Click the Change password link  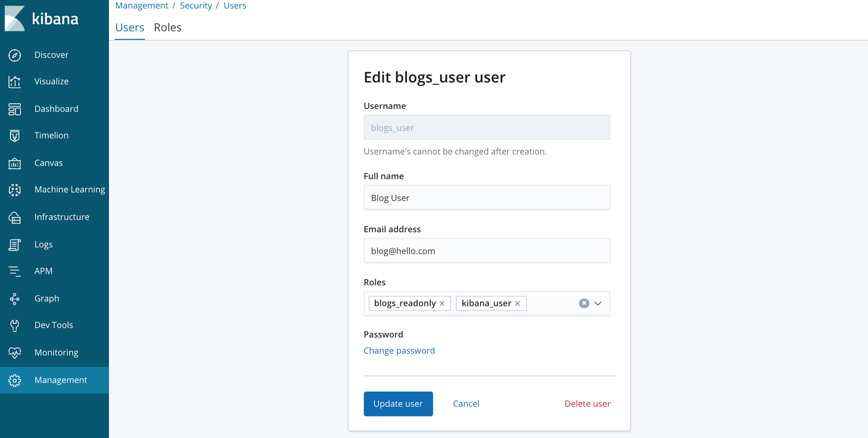pos(399,351)
